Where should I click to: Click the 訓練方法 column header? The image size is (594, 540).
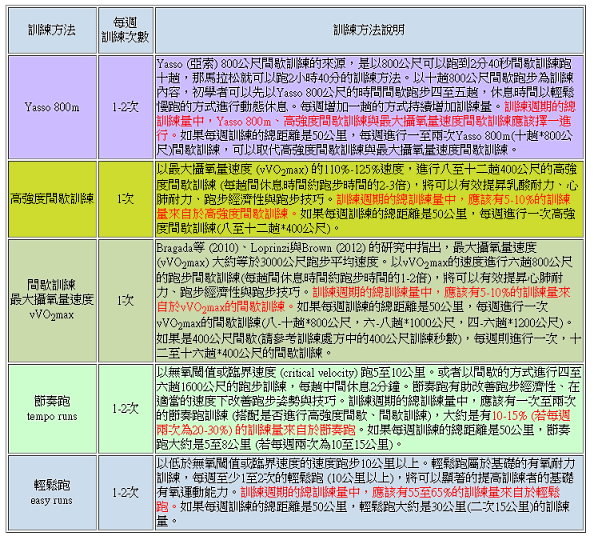click(52, 30)
